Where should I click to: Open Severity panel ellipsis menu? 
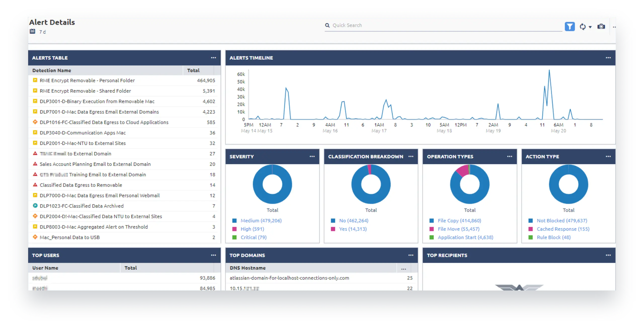coord(312,156)
